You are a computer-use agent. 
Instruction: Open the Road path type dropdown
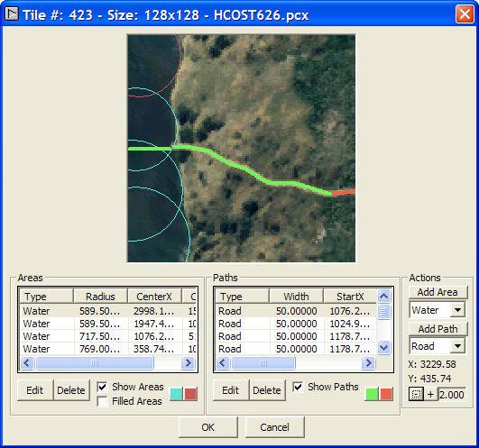click(x=457, y=346)
